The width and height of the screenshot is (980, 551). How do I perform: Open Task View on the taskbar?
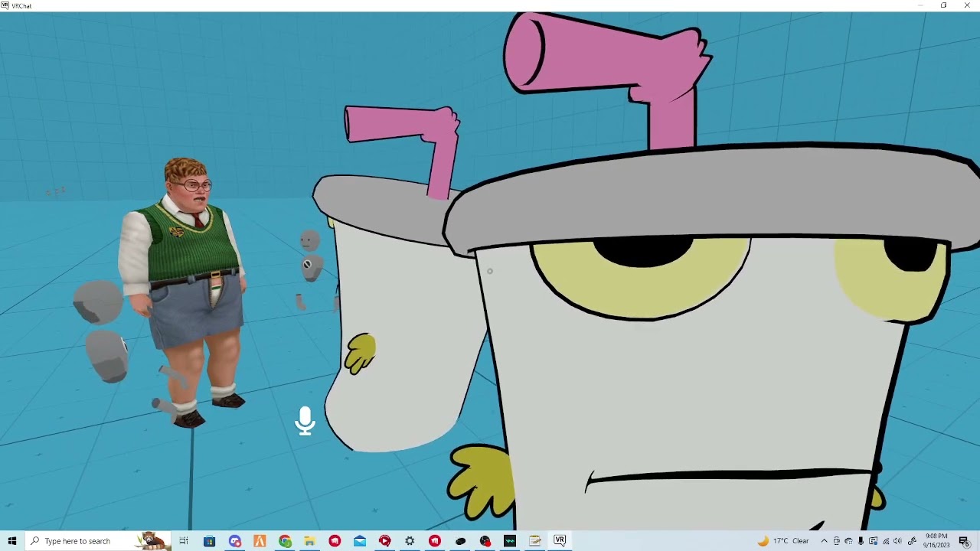184,541
